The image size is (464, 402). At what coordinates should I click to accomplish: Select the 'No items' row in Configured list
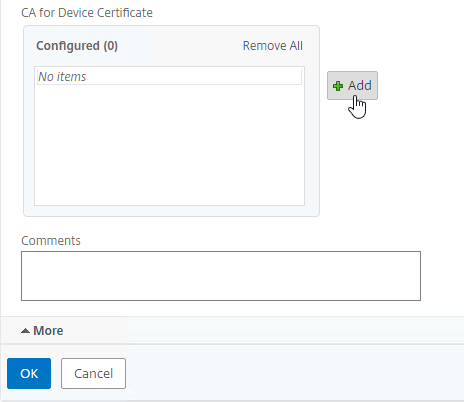pos(169,77)
